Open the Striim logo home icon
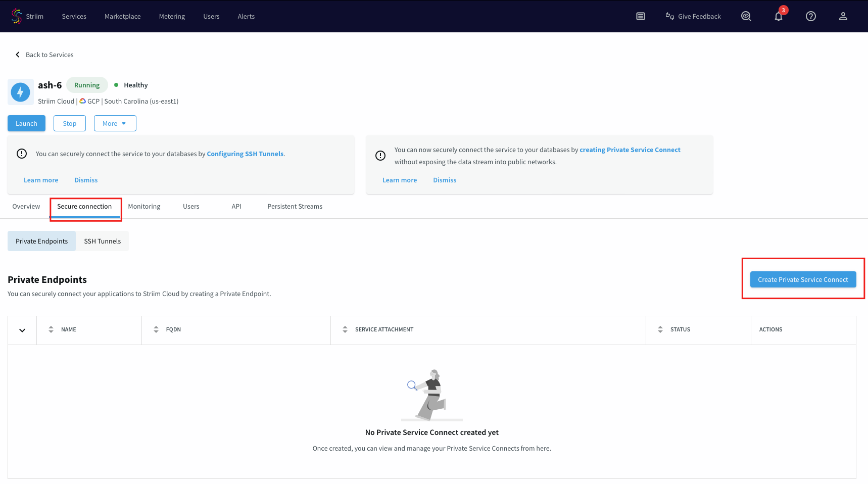The width and height of the screenshot is (868, 484). click(17, 15)
